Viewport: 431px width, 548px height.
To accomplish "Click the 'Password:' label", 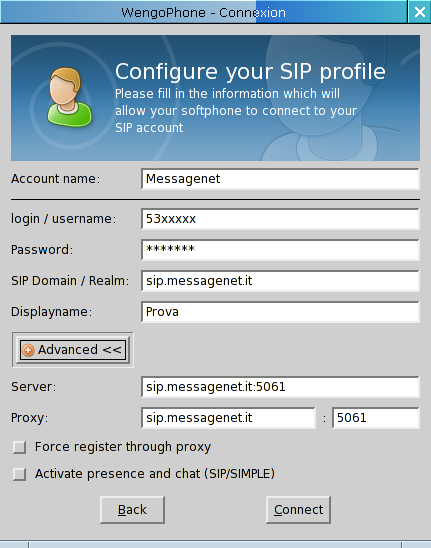I will tap(42, 250).
